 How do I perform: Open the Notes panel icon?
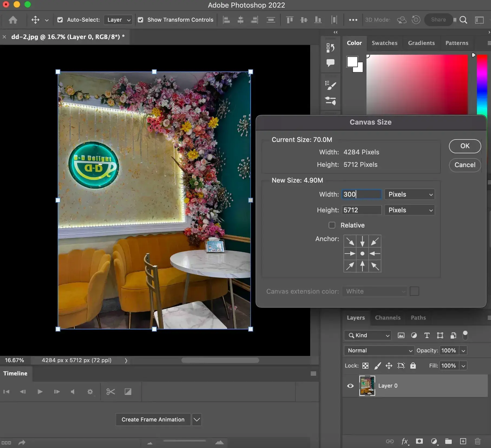coord(330,63)
